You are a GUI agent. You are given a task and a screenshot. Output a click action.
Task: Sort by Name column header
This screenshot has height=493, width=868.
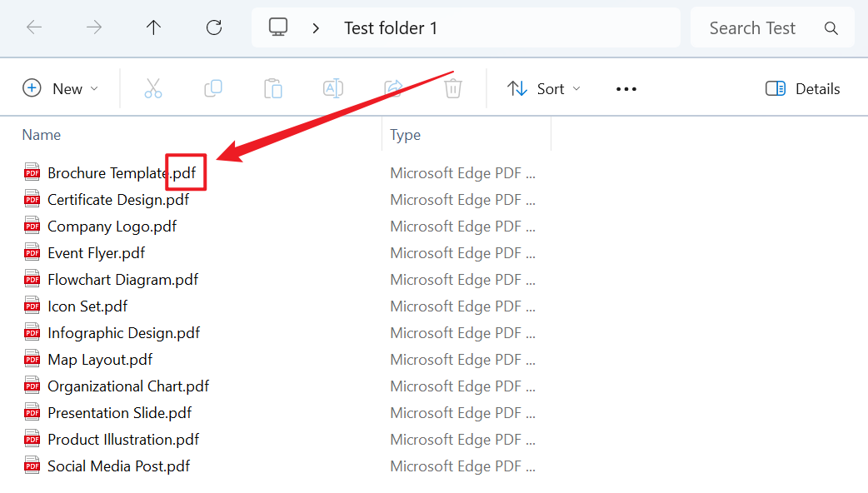(x=42, y=135)
